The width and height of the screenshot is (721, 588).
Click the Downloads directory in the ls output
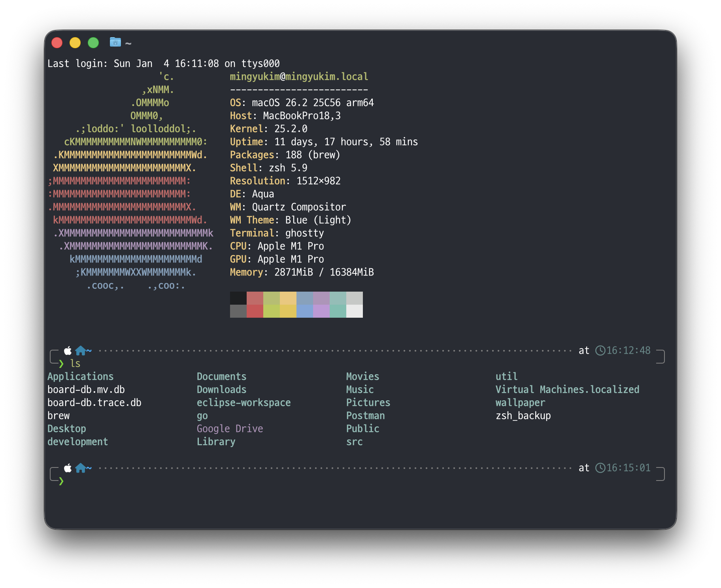221,390
